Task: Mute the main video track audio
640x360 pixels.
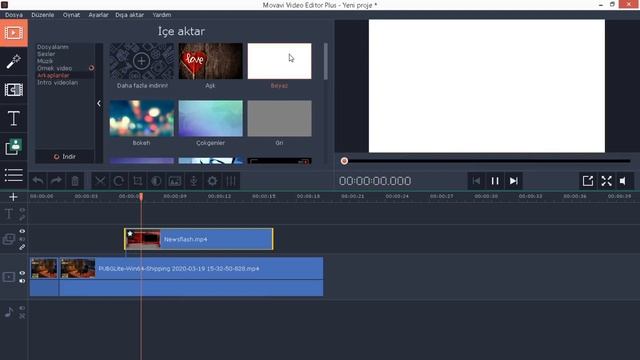Action: pos(22,281)
